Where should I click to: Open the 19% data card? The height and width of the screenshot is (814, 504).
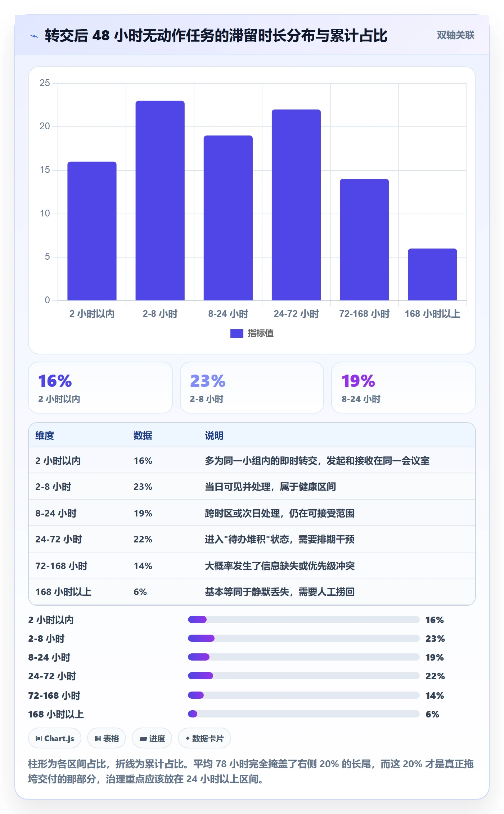click(404, 388)
